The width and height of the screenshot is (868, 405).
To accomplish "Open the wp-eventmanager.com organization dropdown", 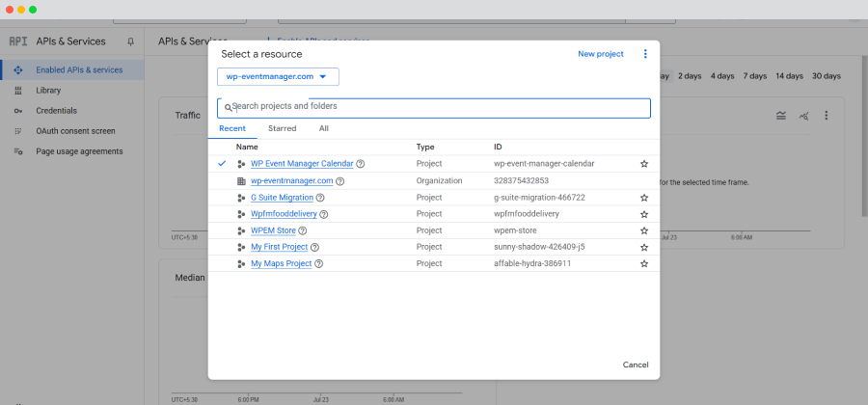I will [x=278, y=77].
